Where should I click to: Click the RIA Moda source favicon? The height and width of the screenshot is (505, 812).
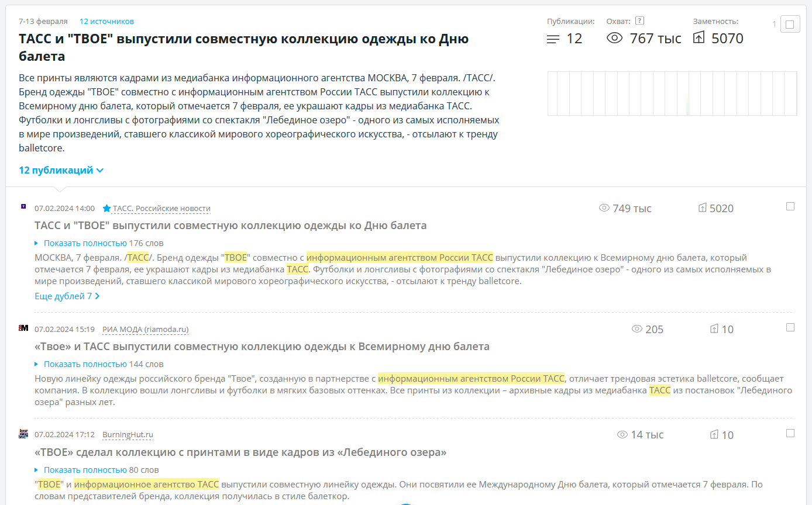23,328
